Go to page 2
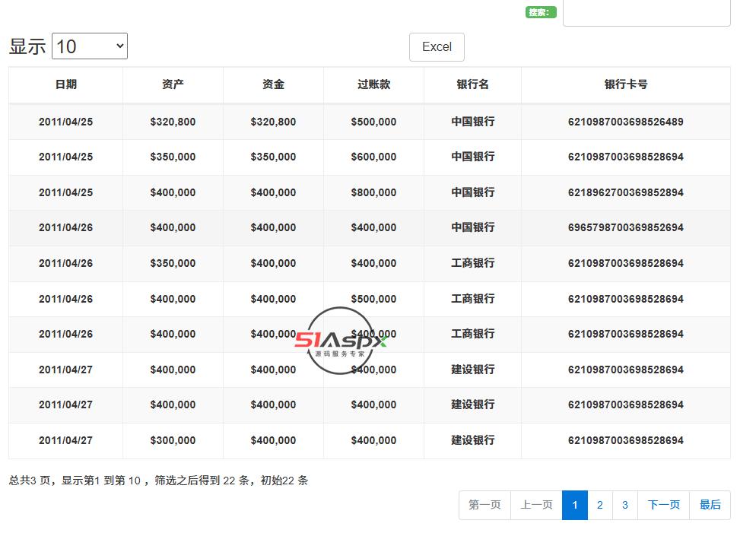756x533 pixels. (x=599, y=505)
